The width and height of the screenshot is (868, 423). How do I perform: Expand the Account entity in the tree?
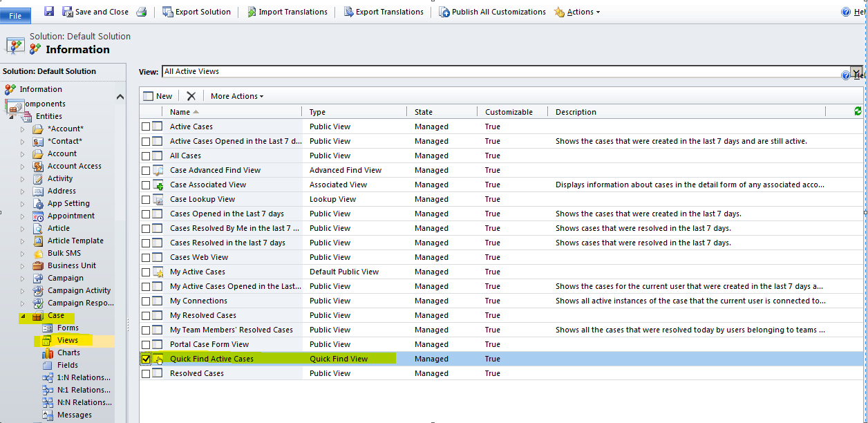pos(23,153)
